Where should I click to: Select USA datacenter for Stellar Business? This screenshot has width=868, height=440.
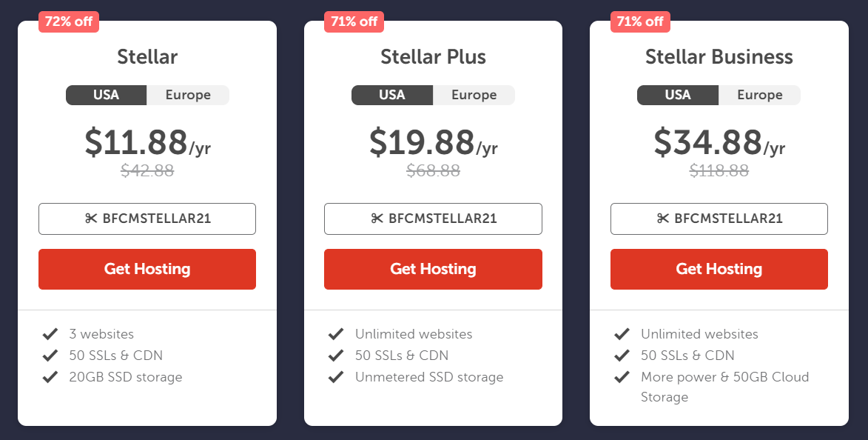678,95
